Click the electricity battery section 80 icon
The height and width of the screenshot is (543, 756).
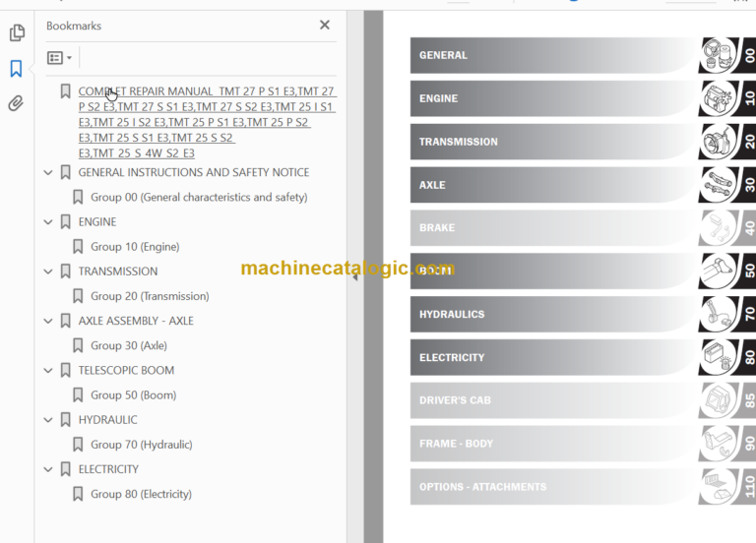719,357
